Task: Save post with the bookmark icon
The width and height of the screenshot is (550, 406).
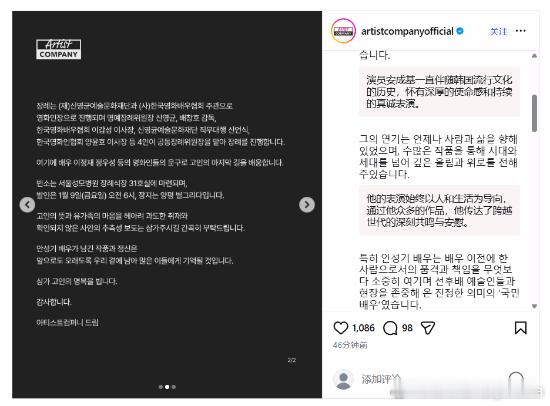Action: [521, 328]
